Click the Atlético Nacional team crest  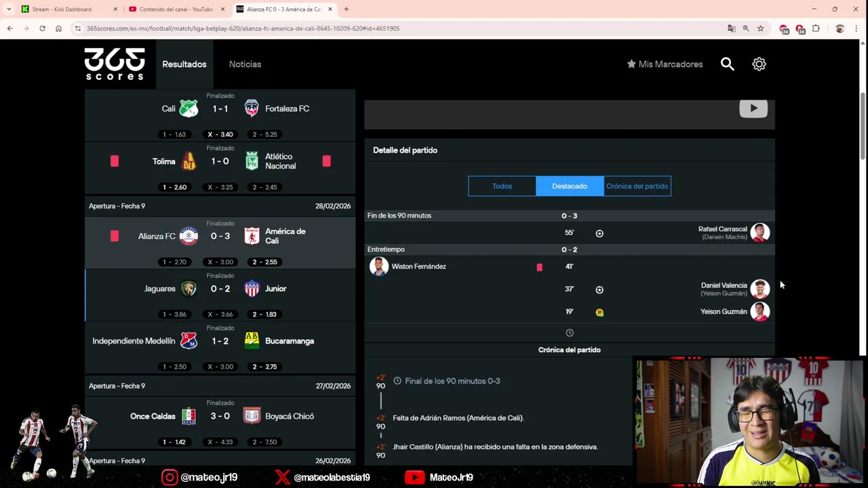pos(252,161)
